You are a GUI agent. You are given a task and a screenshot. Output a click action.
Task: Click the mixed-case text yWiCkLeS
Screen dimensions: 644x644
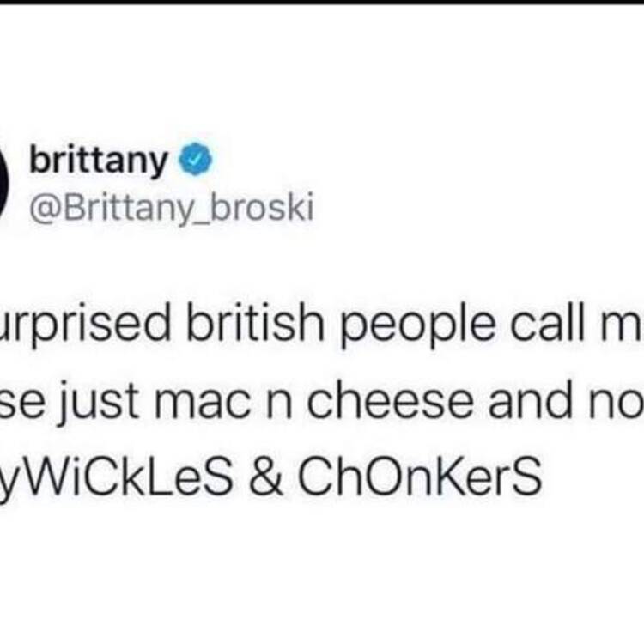pyautogui.click(x=116, y=478)
